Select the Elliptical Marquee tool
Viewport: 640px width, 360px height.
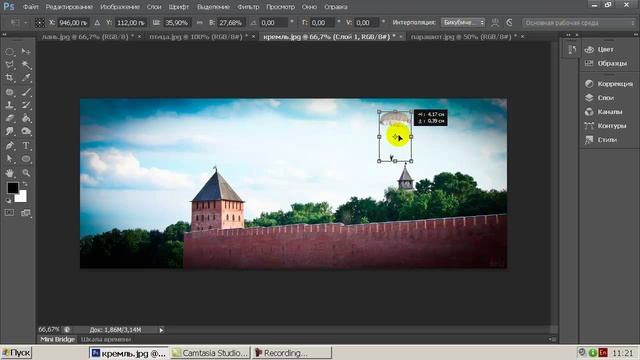pyautogui.click(x=9, y=52)
